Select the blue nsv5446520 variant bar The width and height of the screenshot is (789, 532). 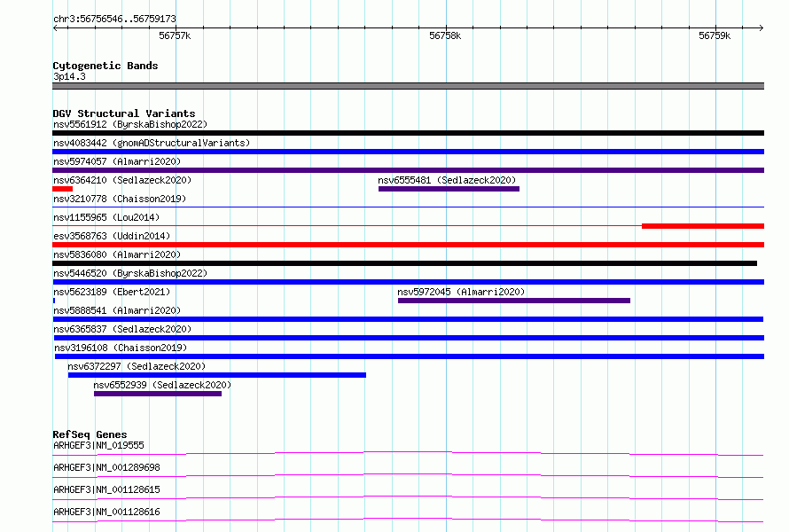[408, 282]
